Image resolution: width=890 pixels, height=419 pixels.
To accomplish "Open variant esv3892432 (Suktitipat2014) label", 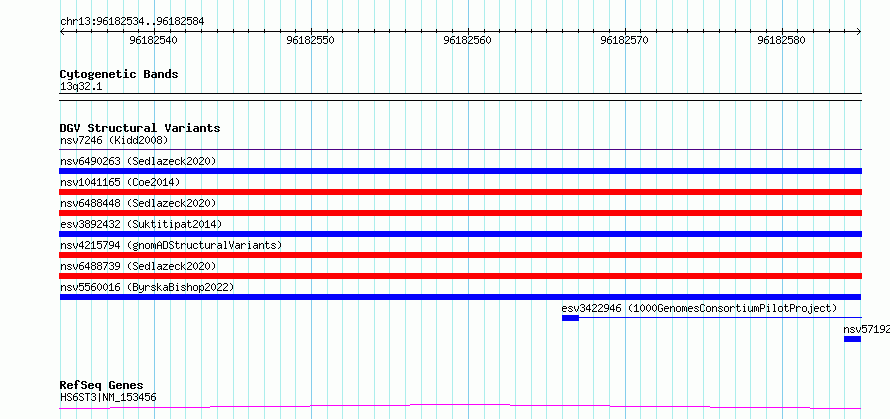I will 141,224.
